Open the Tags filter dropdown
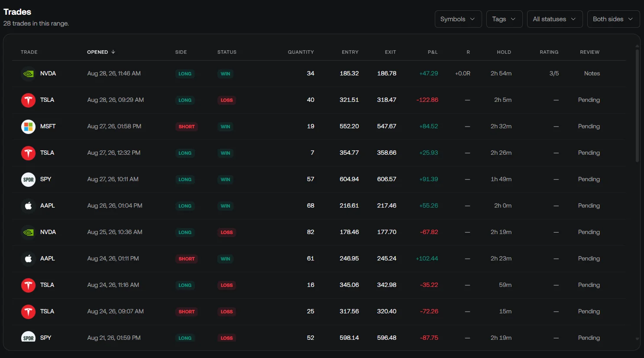The width and height of the screenshot is (644, 358). [x=505, y=19]
